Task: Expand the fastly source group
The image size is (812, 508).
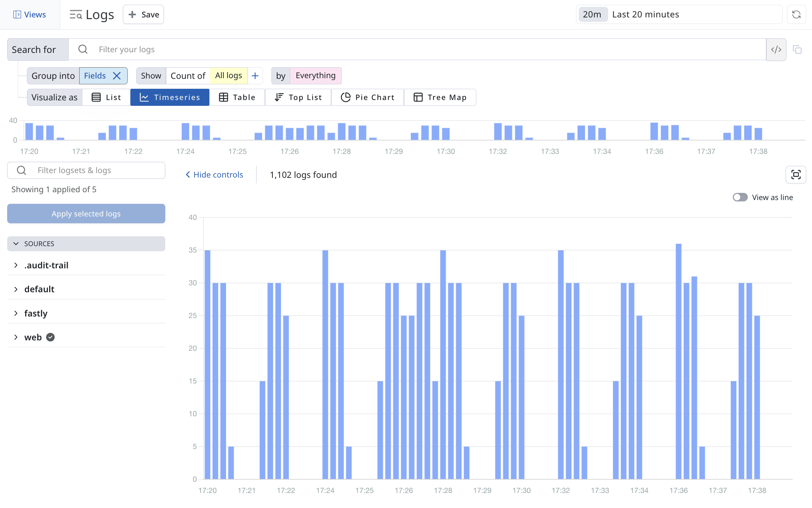Action: click(16, 313)
